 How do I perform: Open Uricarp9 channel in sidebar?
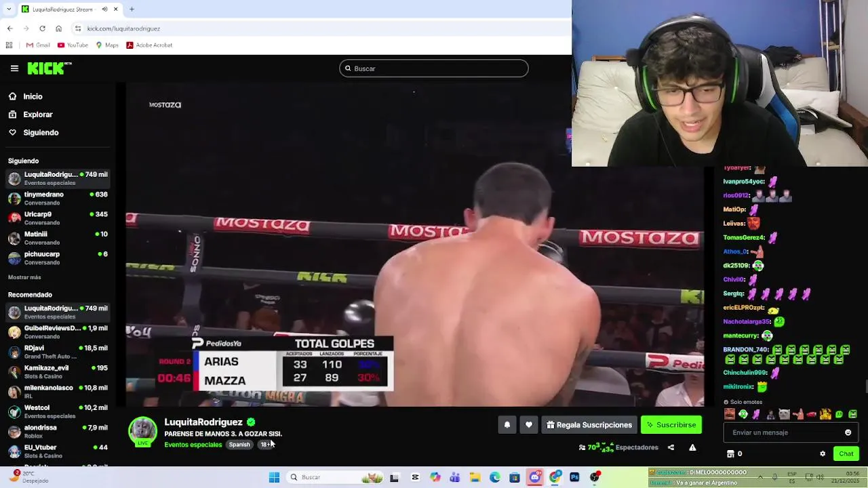click(58, 218)
